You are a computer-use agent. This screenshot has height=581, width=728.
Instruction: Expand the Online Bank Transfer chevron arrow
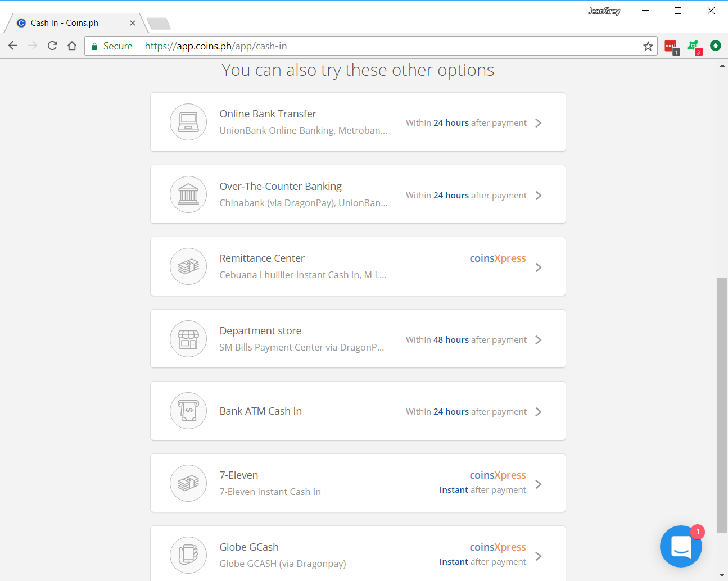point(539,123)
